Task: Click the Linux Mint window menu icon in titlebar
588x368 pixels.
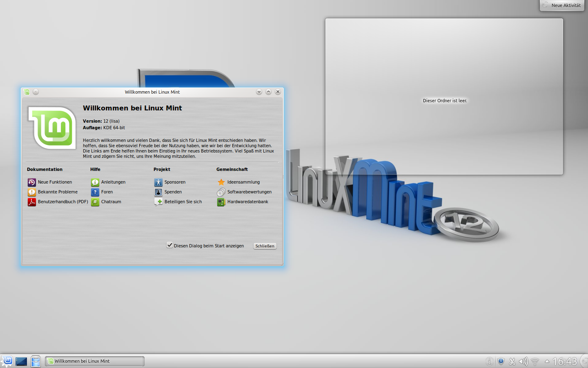Action: [x=27, y=92]
